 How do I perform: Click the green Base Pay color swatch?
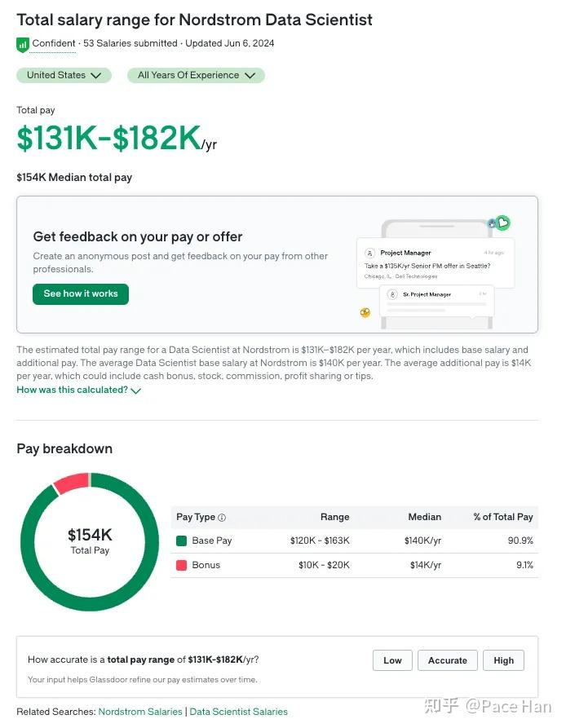182,540
